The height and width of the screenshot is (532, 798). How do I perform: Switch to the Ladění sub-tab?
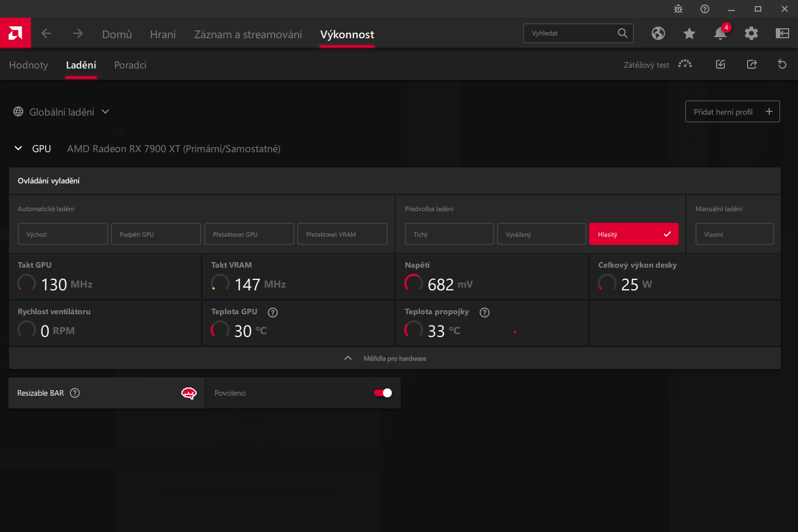(81, 65)
